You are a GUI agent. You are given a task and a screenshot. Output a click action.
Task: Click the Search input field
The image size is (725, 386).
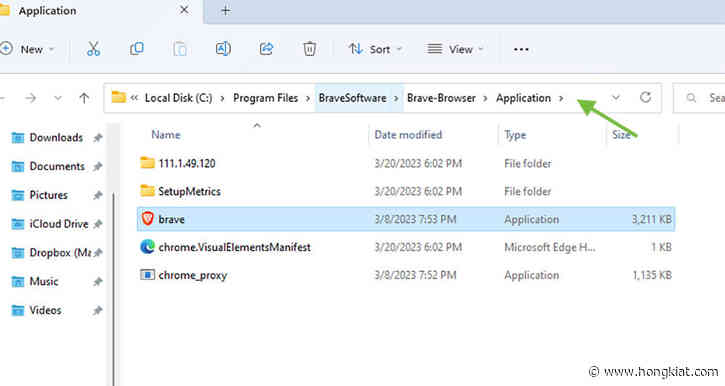coord(699,98)
